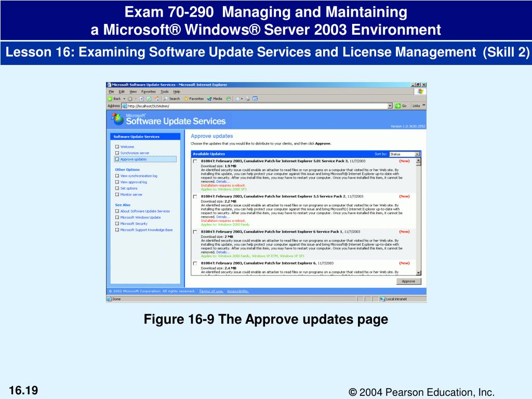532x399 pixels.
Task: Expand the address bar history dropdown
Action: pyautogui.click(x=390, y=106)
